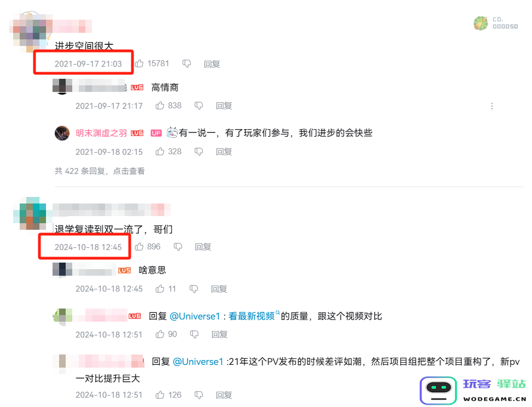Open the 看最新视频 search link

pos(254,316)
